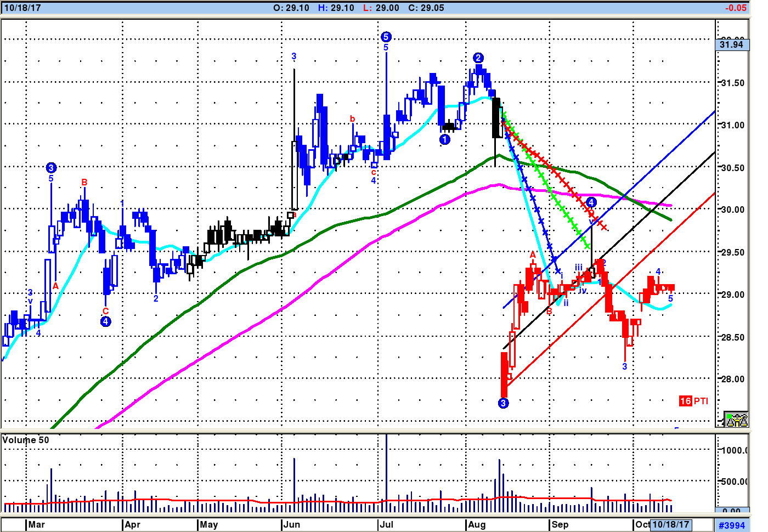
Task: Click circled wave 4 marker below red C label
Action: (105, 321)
